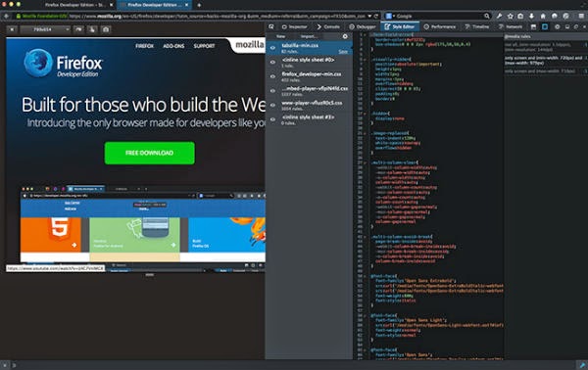
Task: Open the Performance tab
Action: click(x=440, y=26)
